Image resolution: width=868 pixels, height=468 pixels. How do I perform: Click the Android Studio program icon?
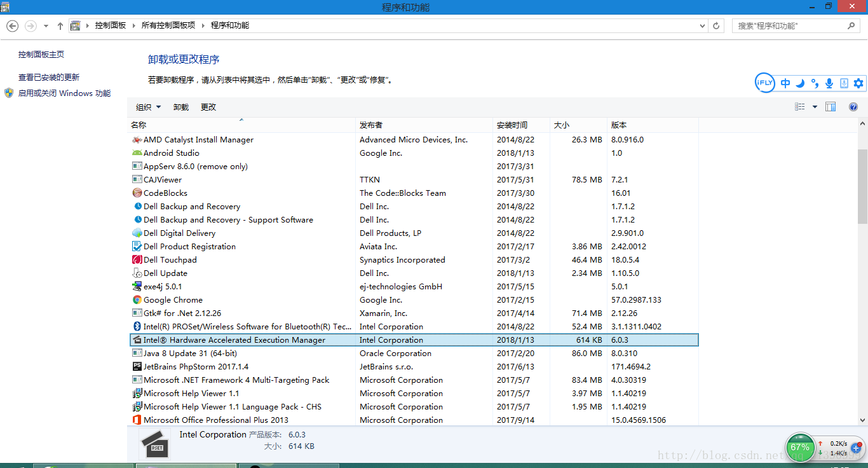coord(137,153)
